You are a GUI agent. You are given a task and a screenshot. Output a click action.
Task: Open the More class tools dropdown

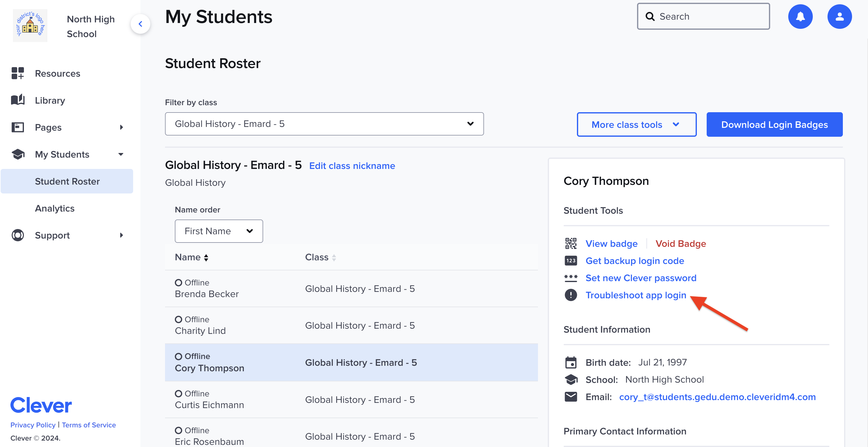click(636, 124)
